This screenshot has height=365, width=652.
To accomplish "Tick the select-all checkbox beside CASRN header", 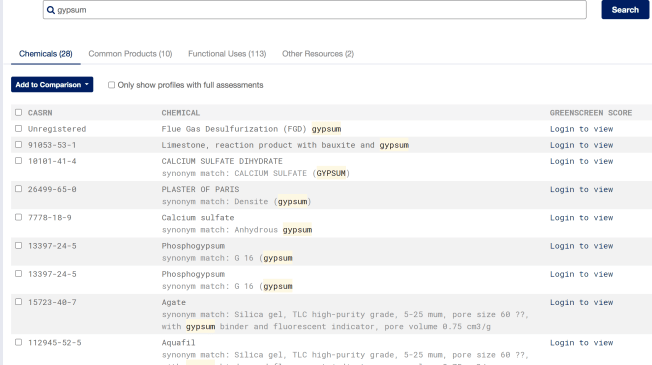I will (x=18, y=112).
